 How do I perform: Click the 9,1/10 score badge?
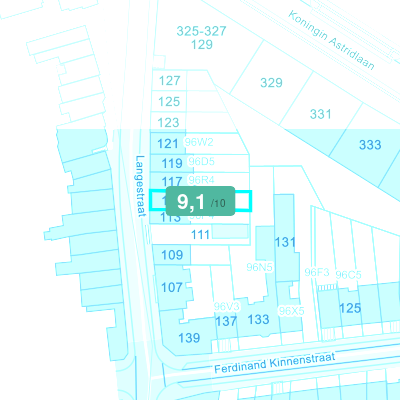point(200,201)
